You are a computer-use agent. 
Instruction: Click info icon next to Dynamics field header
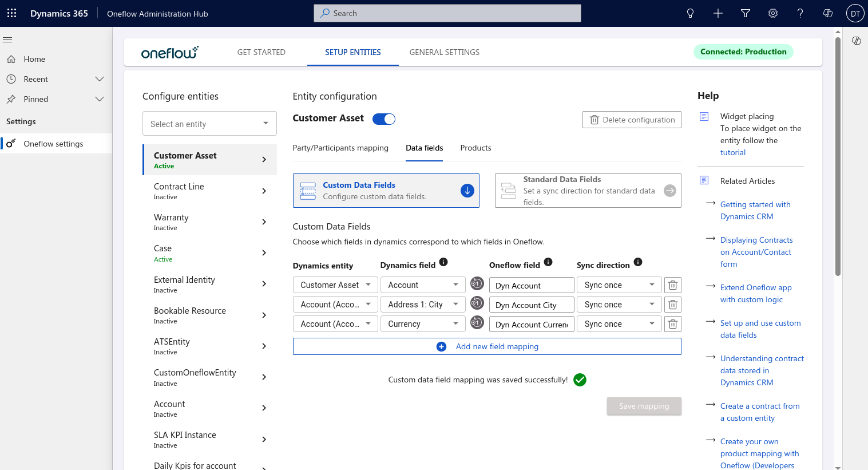pos(443,262)
